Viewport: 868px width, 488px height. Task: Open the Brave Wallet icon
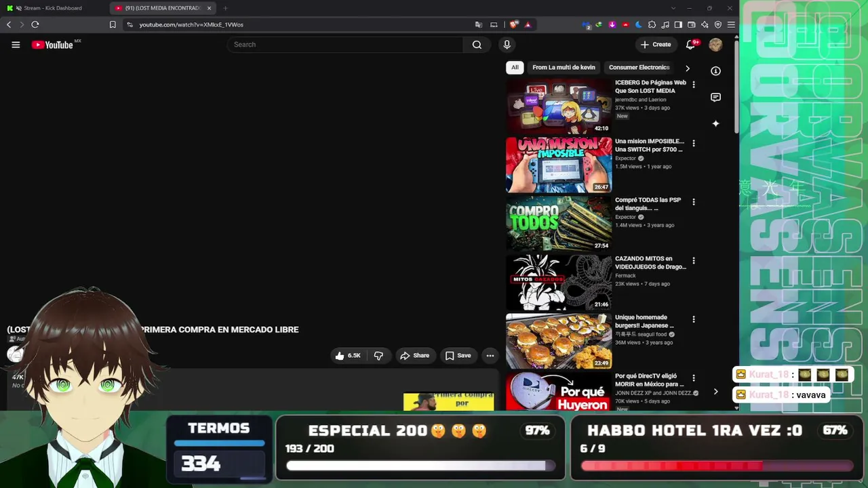point(692,24)
